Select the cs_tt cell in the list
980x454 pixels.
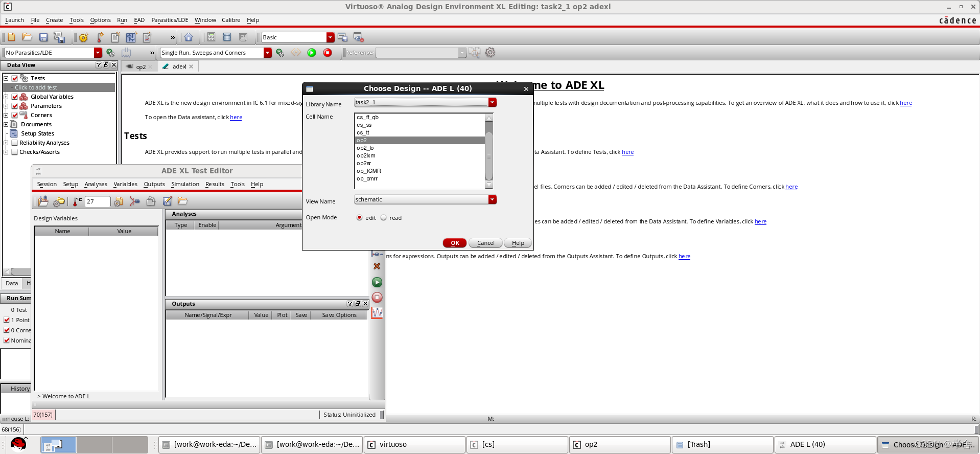363,132
